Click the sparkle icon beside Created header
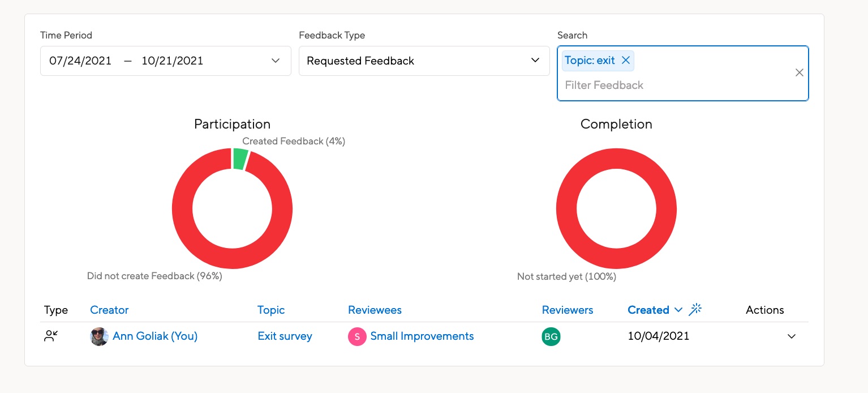 pos(695,309)
